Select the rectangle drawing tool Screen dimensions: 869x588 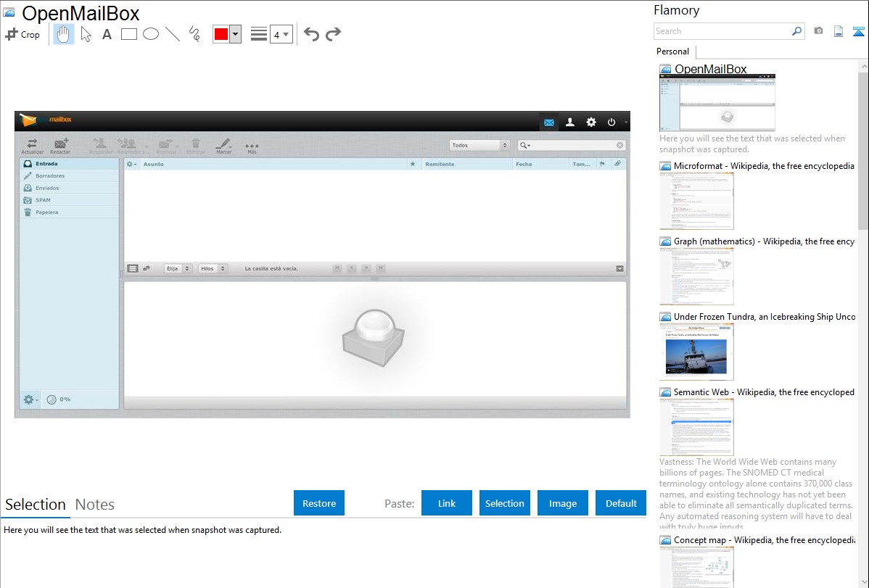click(x=129, y=34)
